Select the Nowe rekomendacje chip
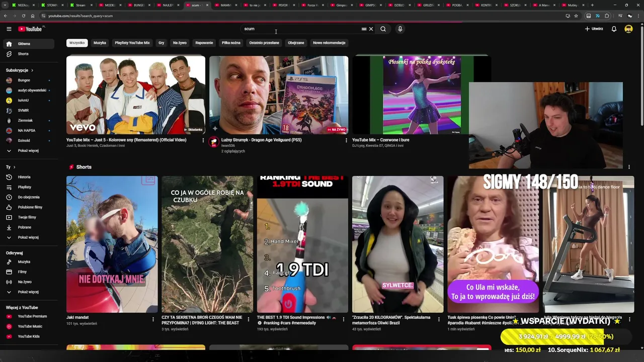The height and width of the screenshot is (362, 644). coord(329,43)
